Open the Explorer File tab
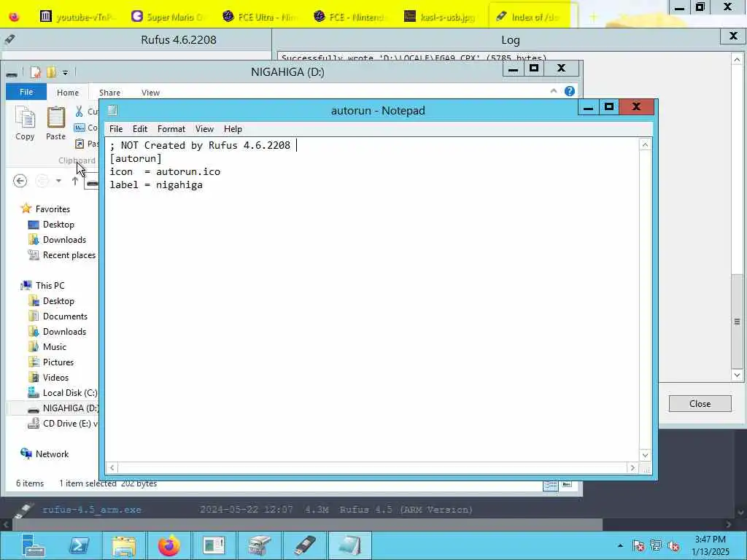 (26, 92)
